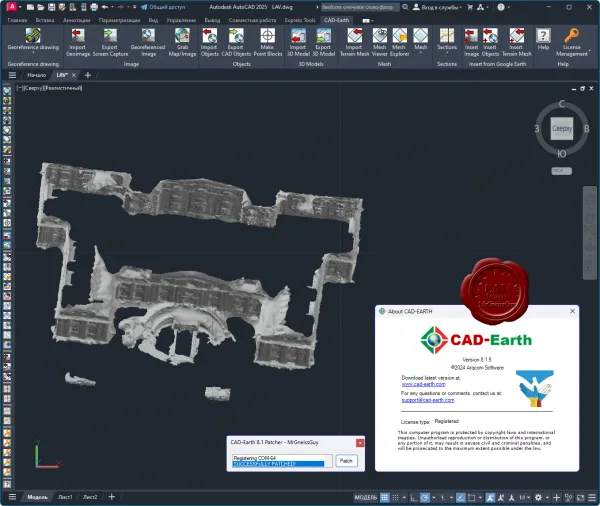Switch to the Вставка ribbon tab
Viewport: 600px width, 506px height.
click(45, 20)
